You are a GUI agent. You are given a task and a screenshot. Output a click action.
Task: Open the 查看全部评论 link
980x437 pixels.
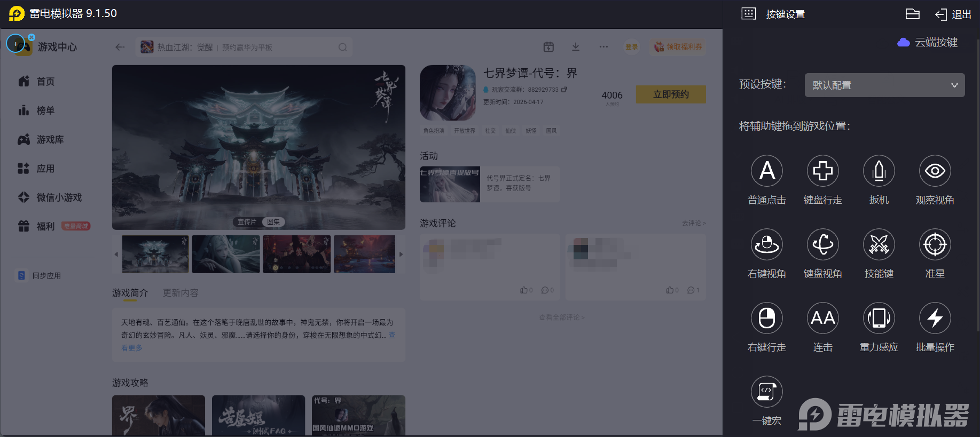pyautogui.click(x=562, y=317)
